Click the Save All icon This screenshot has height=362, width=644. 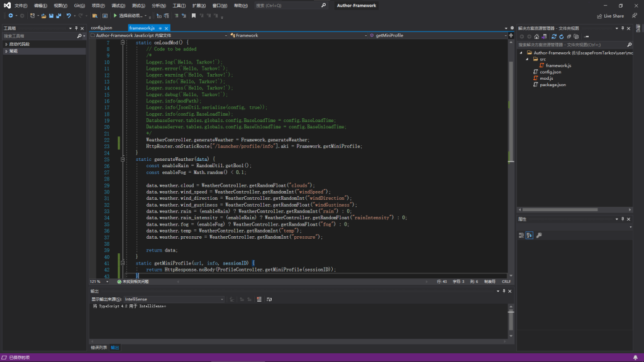point(58,16)
